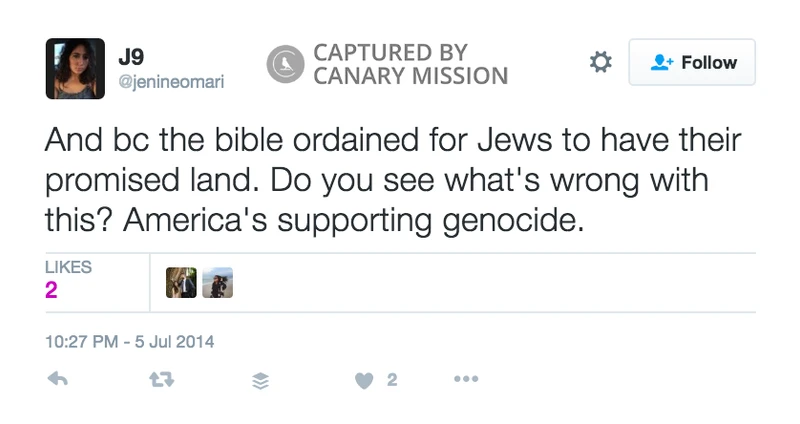Open the gear settings dropdown

tap(601, 62)
